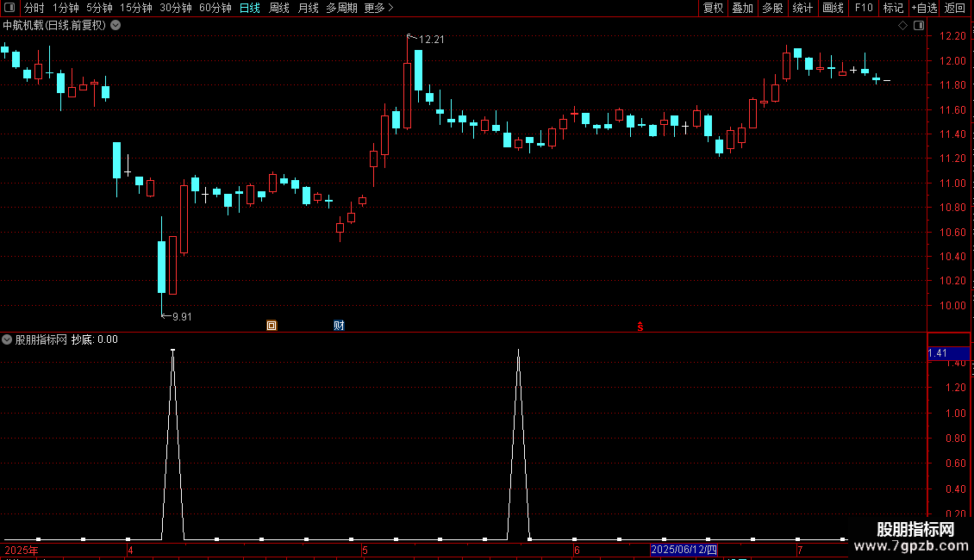Switch to 日线 daily chart
The width and height of the screenshot is (974, 560).
click(x=250, y=8)
